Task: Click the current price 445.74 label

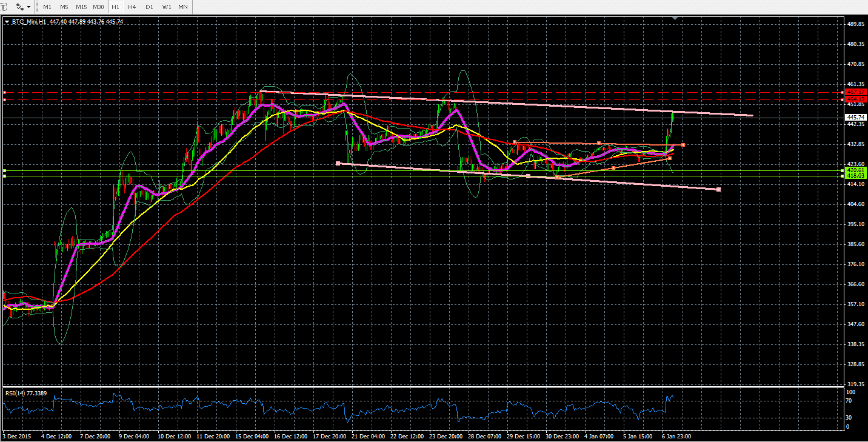Action: 855,117
